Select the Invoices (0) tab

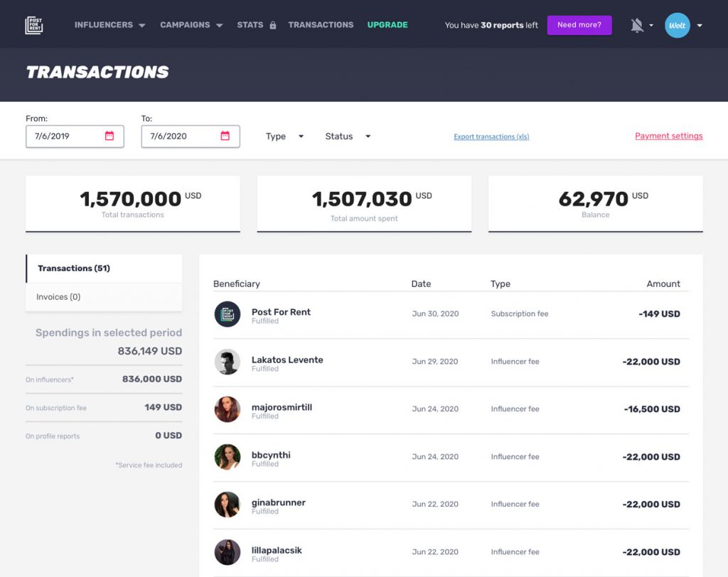104,296
